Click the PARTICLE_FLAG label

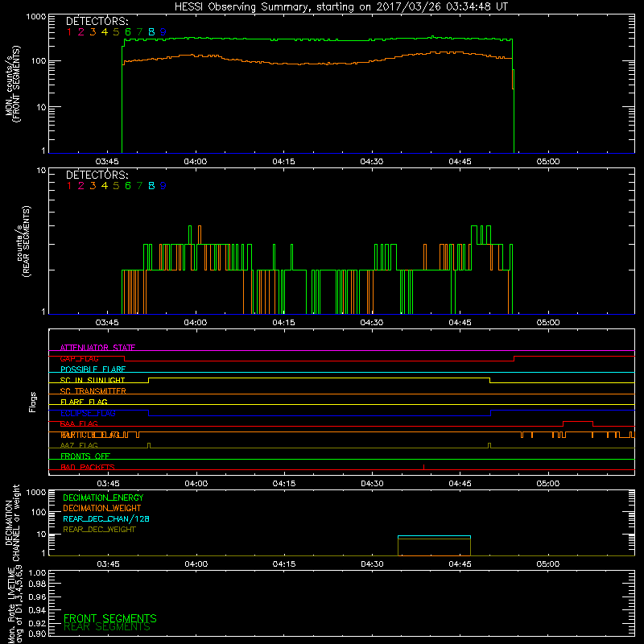pyautogui.click(x=90, y=435)
